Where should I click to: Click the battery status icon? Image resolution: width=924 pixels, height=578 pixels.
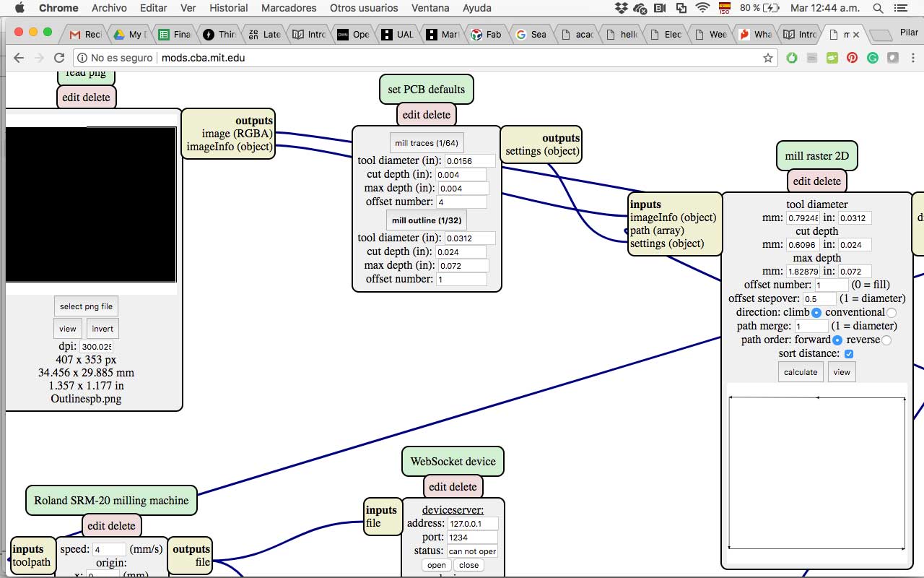(x=772, y=8)
